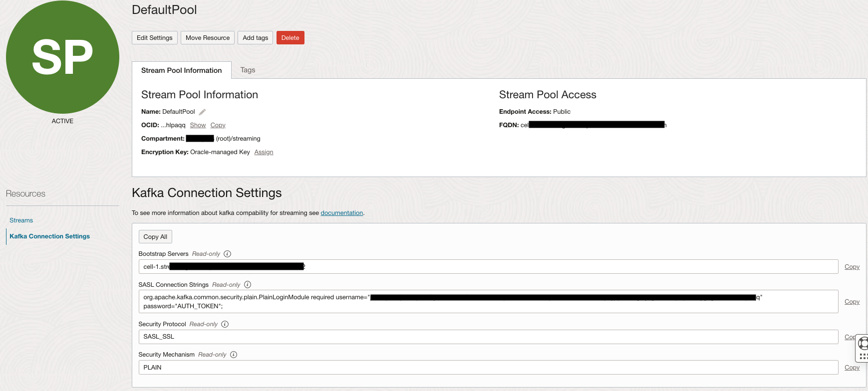The width and height of the screenshot is (868, 391).
Task: Click the Add tags button
Action: pyautogui.click(x=256, y=38)
